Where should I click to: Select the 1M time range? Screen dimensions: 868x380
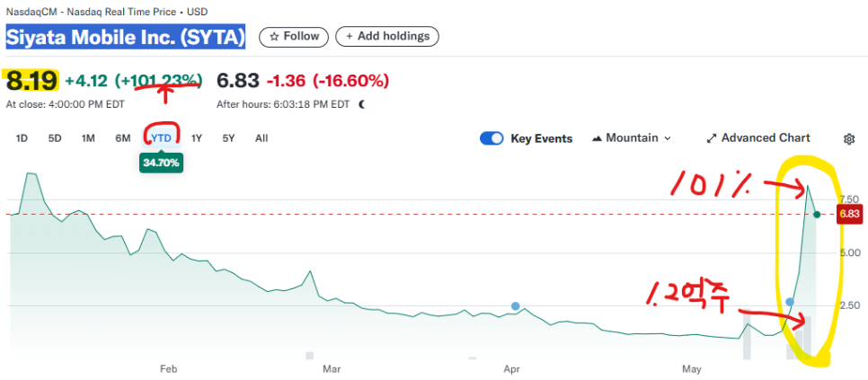[88, 138]
